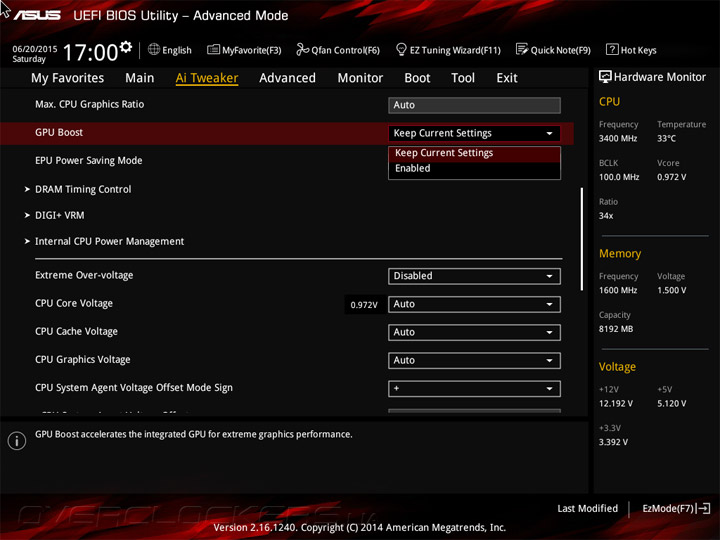Click the 100.0 MHz BCLK value
This screenshot has width=720, height=540.
click(x=619, y=177)
